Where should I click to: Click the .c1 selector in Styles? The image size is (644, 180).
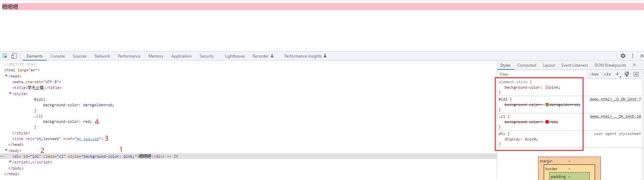502,116
